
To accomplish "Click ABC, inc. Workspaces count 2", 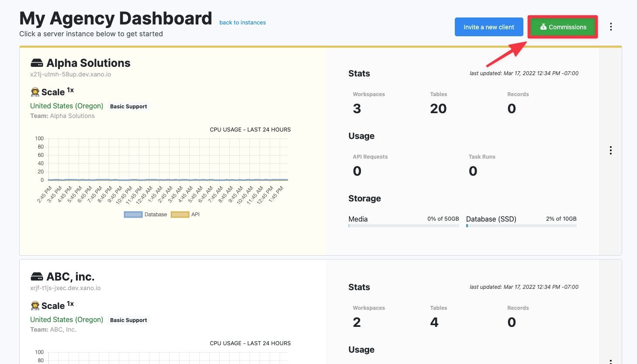I will pos(357,322).
